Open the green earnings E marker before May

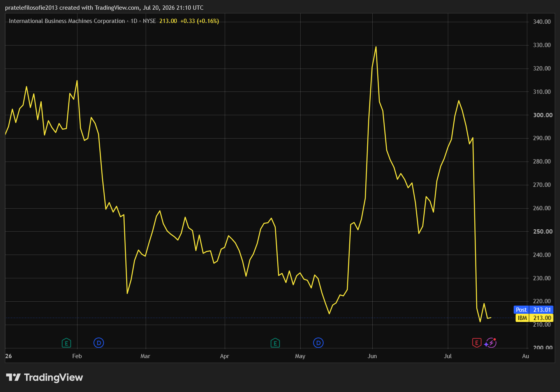click(x=275, y=343)
